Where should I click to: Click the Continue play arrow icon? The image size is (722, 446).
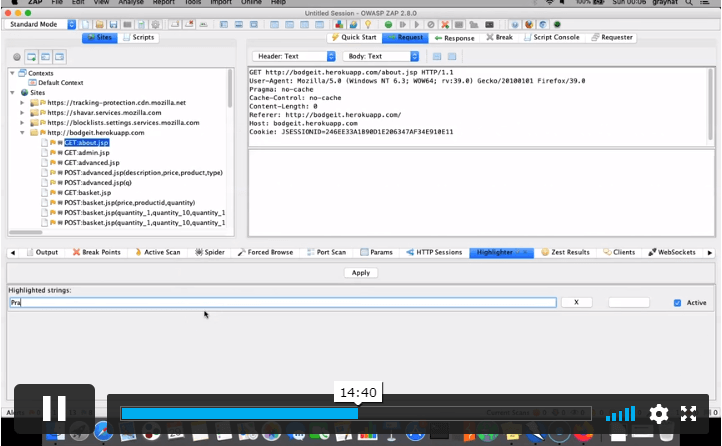[x=417, y=24]
